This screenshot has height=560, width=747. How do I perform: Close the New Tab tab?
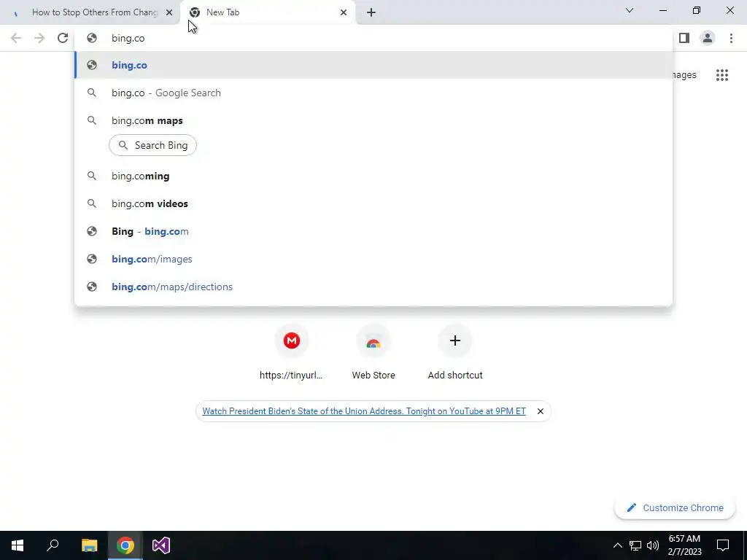(x=344, y=12)
